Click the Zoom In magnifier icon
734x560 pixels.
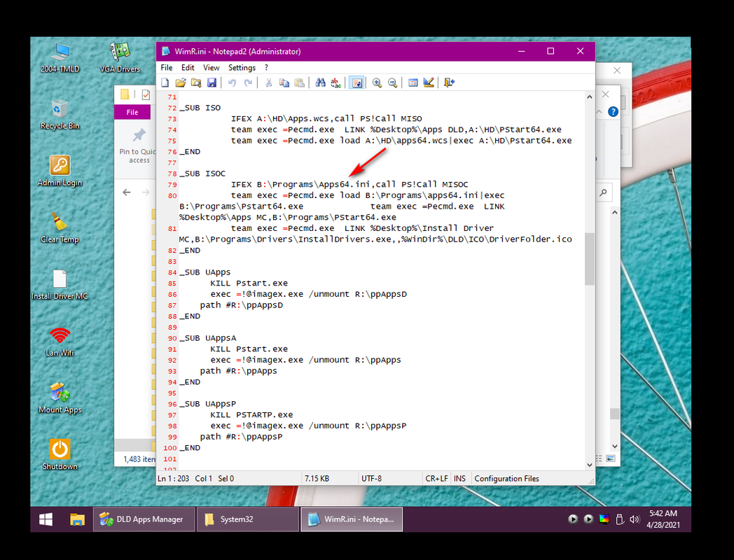377,83
